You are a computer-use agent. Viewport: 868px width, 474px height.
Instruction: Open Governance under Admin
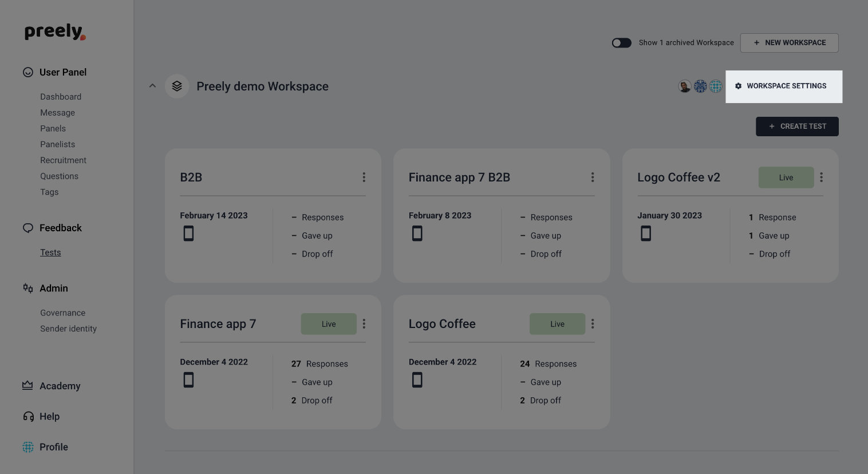pyautogui.click(x=62, y=313)
